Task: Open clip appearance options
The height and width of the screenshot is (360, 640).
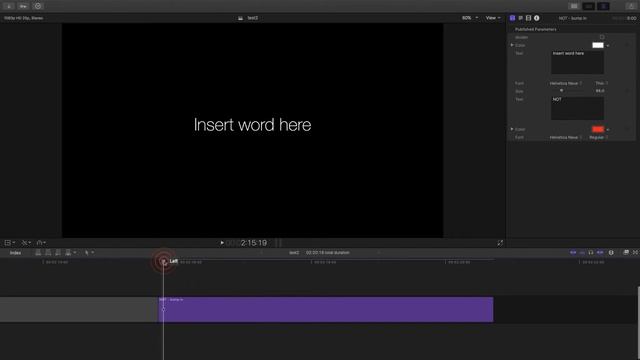Action: click(x=611, y=253)
